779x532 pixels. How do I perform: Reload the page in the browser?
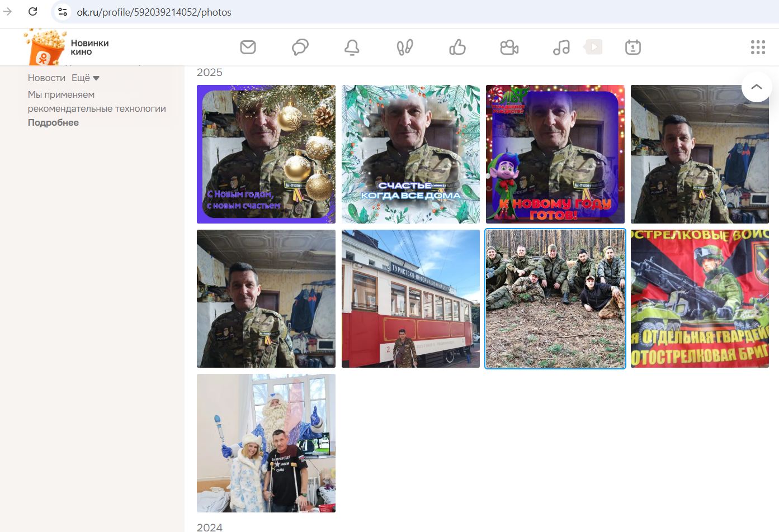33,12
